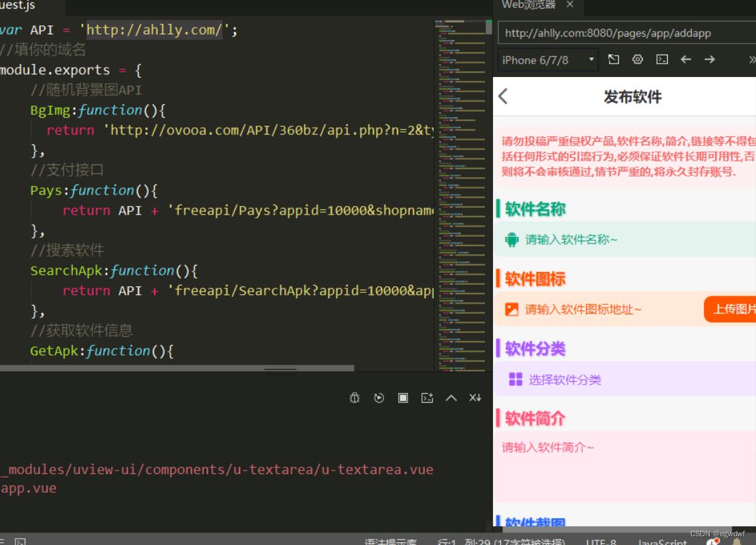Open browser settings with the gear icon
The width and height of the screenshot is (756, 545).
[x=638, y=60]
